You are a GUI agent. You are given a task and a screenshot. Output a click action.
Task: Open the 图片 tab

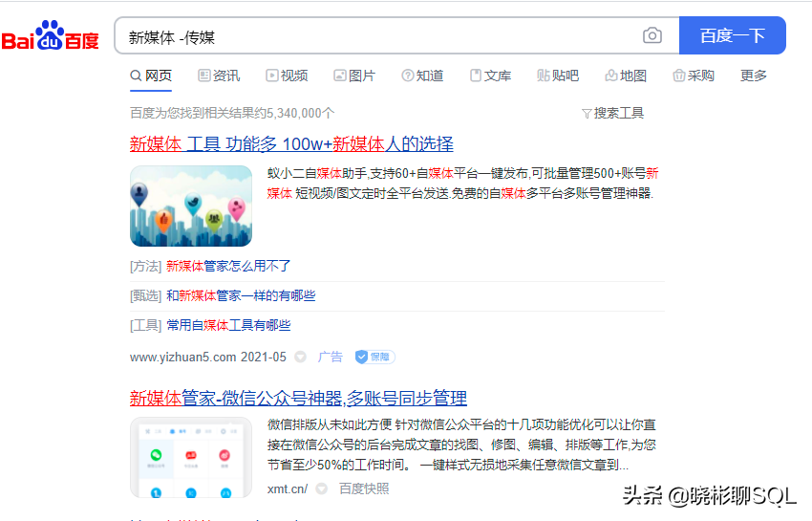click(x=354, y=76)
